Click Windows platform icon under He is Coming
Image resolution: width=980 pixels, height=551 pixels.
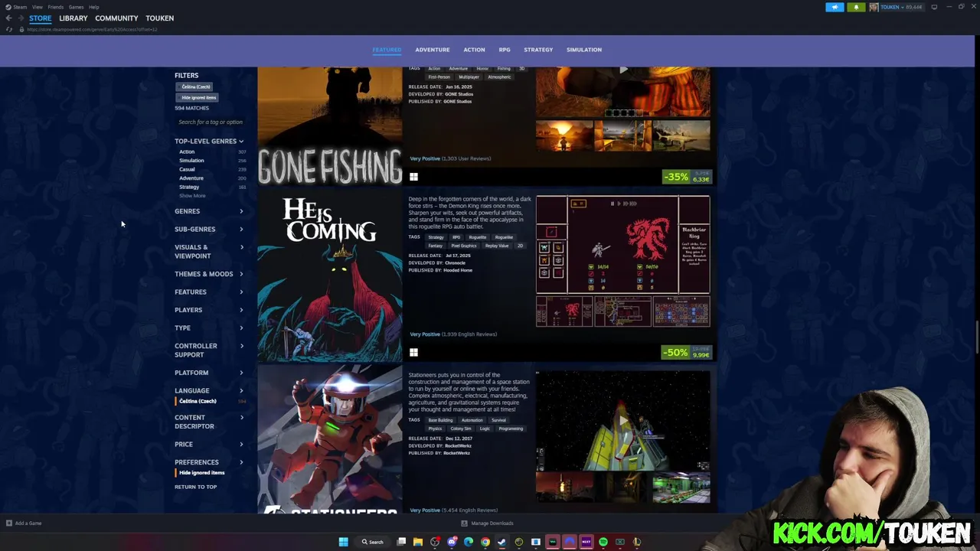click(413, 352)
